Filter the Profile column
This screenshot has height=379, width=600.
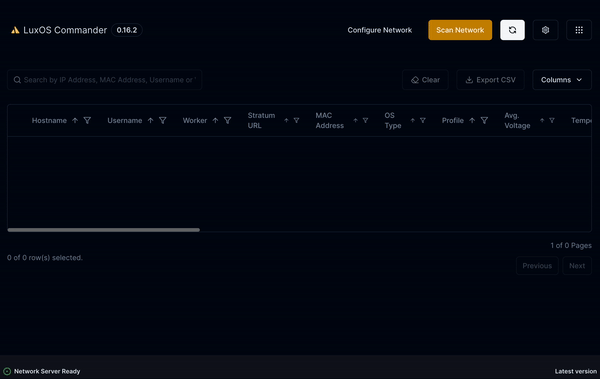[484, 120]
